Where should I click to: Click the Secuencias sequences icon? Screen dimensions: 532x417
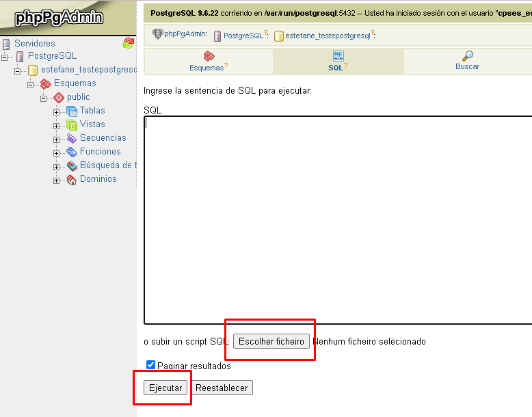[72, 139]
